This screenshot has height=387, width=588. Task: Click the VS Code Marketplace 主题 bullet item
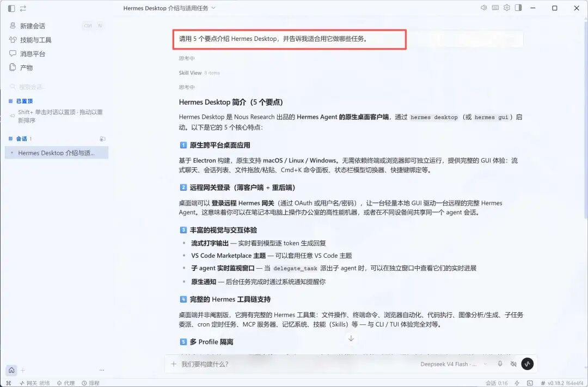[x=272, y=256]
